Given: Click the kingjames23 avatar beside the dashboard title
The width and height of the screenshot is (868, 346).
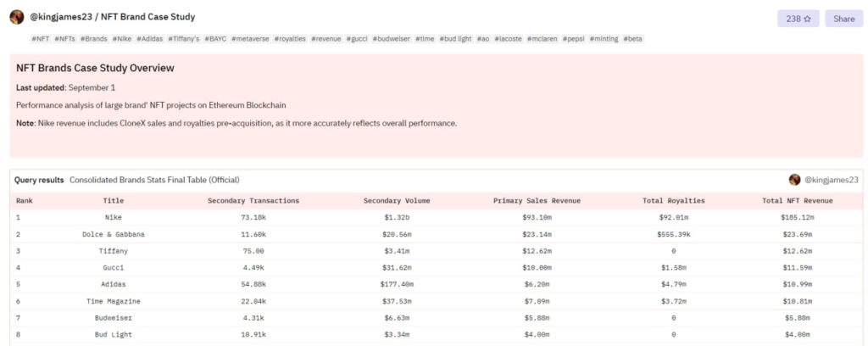Looking at the screenshot, I should pyautogui.click(x=16, y=17).
